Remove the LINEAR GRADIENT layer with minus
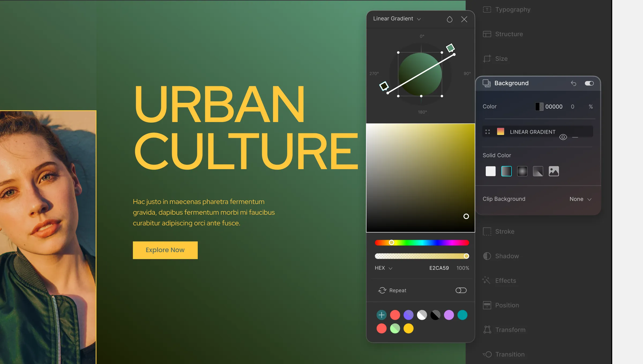Image resolution: width=643 pixels, height=364 pixels. click(x=575, y=137)
